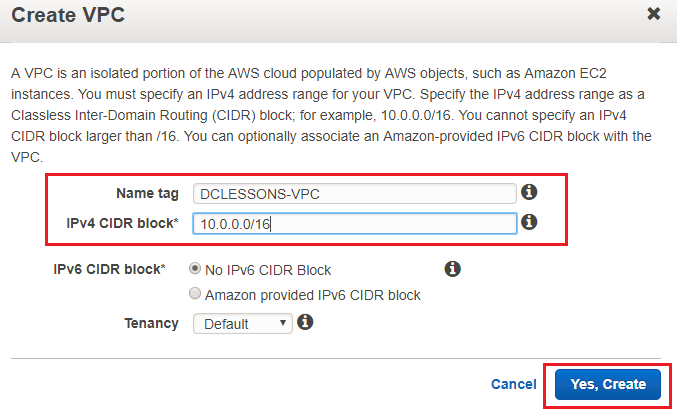Click the "Name tag" field label

(147, 193)
